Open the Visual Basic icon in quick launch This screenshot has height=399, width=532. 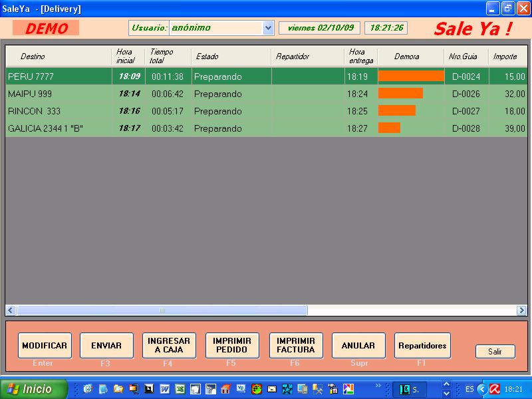click(241, 388)
